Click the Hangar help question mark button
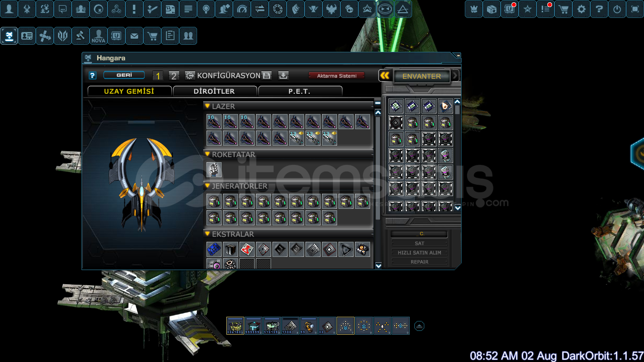The width and height of the screenshot is (644, 362). pos(92,75)
